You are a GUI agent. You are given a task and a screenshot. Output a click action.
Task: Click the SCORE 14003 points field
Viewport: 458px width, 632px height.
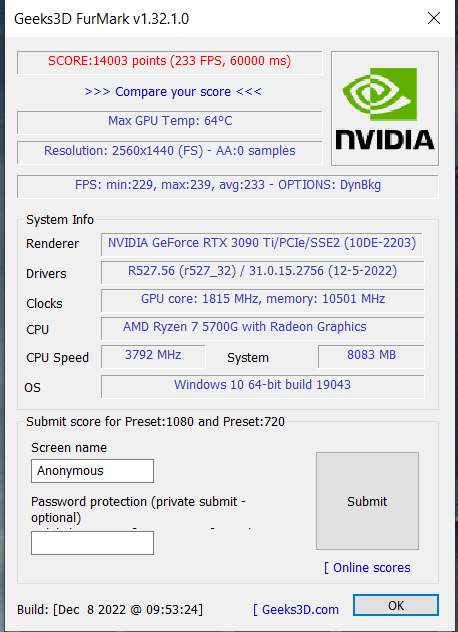[x=170, y=62]
